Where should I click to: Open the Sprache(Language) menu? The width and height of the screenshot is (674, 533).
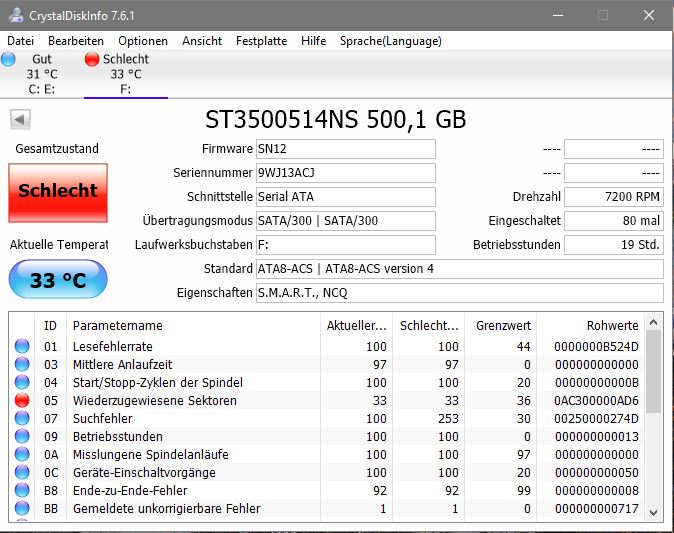[x=390, y=41]
